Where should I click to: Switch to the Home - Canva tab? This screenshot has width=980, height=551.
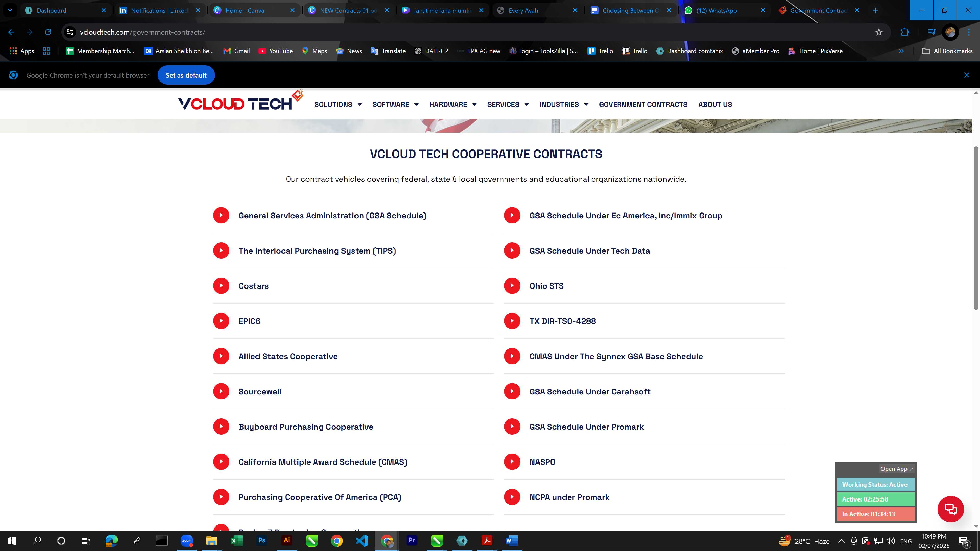(254, 10)
